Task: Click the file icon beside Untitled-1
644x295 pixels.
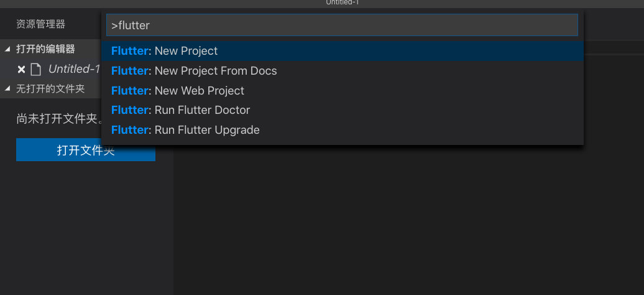Action: pos(36,70)
